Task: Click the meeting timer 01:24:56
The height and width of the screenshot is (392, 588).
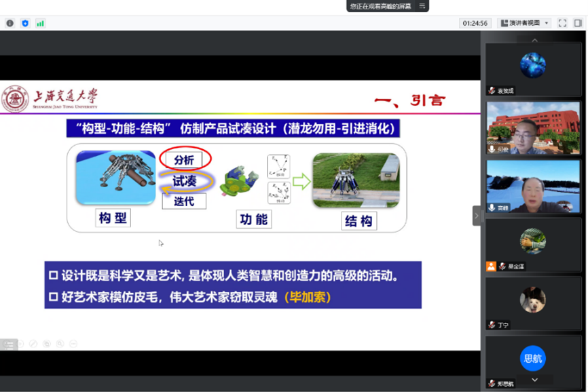Action: pos(475,23)
